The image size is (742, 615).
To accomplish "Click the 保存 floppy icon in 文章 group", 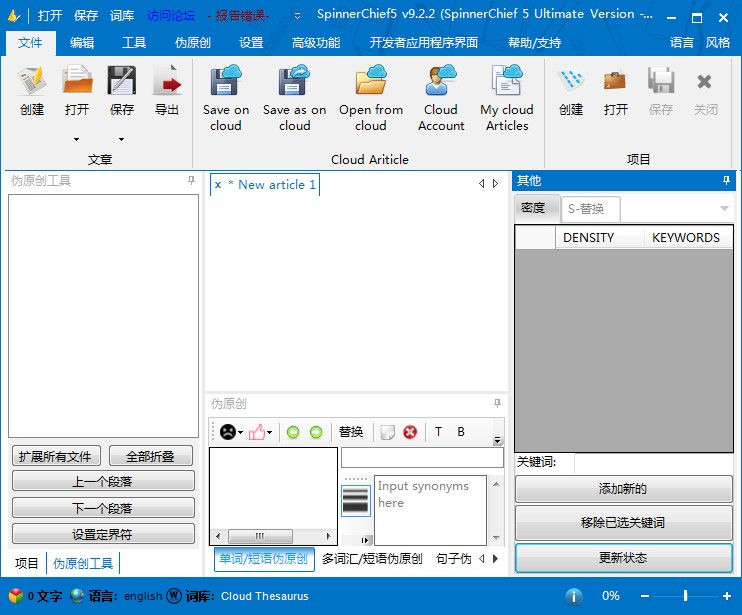I will coord(122,80).
